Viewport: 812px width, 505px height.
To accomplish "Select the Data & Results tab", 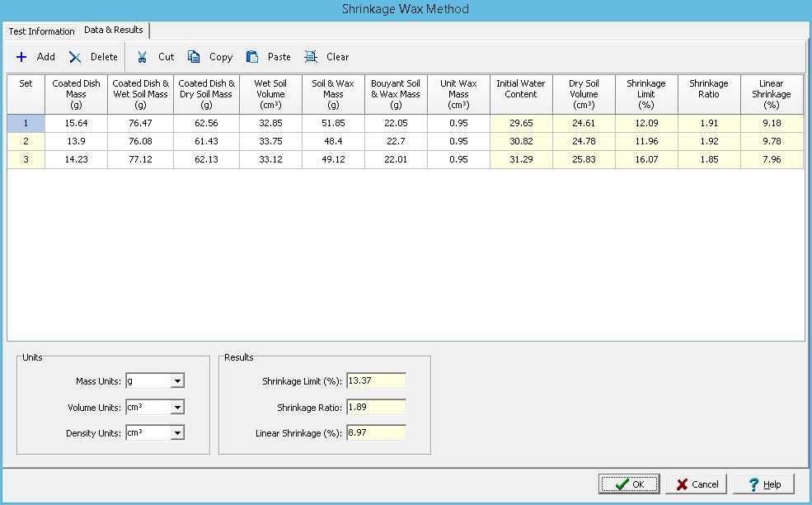I will (x=113, y=30).
